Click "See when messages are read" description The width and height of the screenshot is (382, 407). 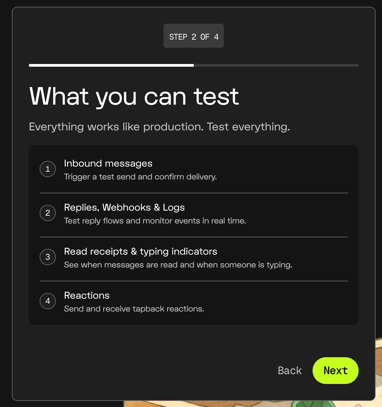click(x=178, y=265)
